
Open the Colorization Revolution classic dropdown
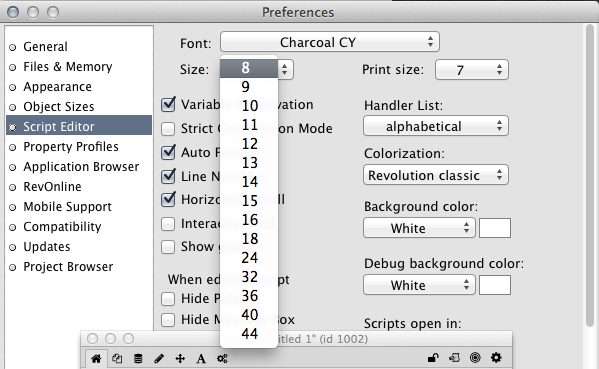tap(436, 175)
